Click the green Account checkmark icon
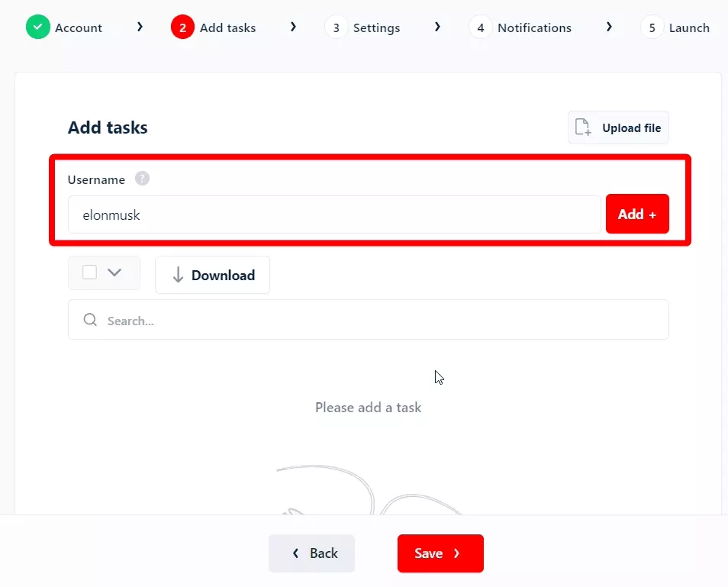Viewport: 728px width, 587px height. pos(37,27)
